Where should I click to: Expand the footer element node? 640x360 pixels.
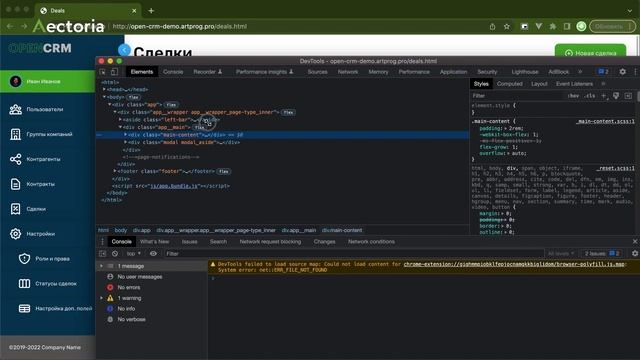[x=115, y=171]
